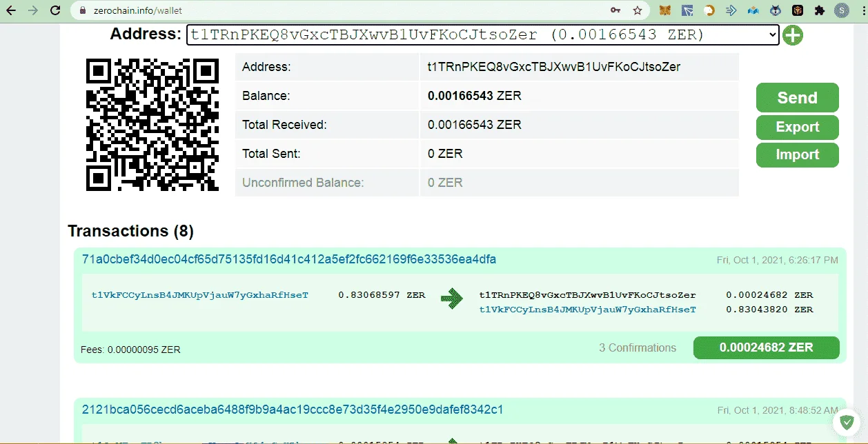
Task: Open the blue paper-plane extension
Action: pos(687,11)
